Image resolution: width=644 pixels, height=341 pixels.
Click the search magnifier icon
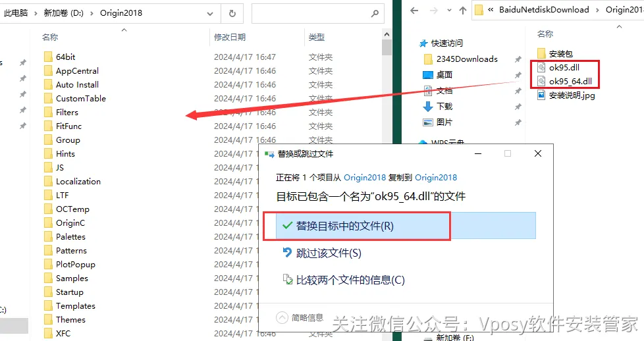coord(374,14)
